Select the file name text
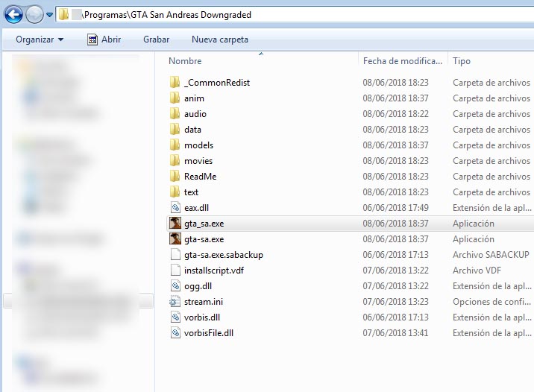This screenshot has height=392, width=534. [x=191, y=192]
